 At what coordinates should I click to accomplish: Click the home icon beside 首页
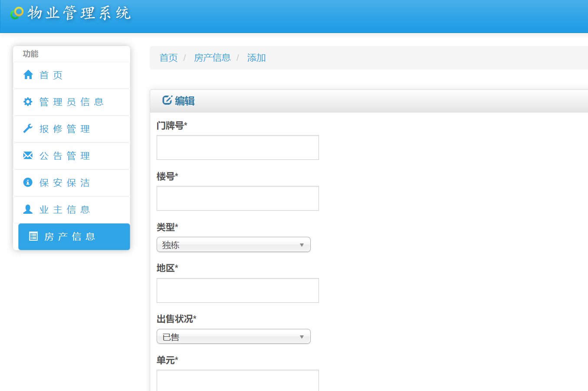point(28,75)
